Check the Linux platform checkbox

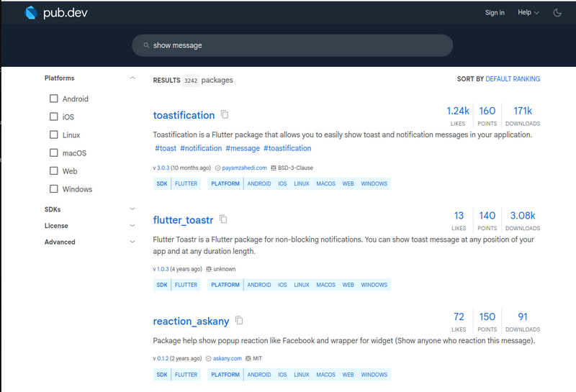point(53,135)
